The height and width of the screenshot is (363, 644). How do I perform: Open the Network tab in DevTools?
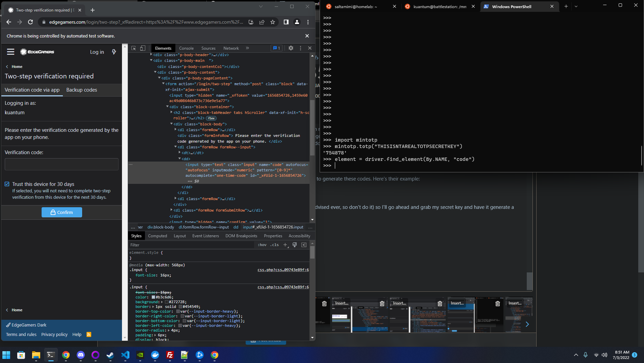point(231,48)
